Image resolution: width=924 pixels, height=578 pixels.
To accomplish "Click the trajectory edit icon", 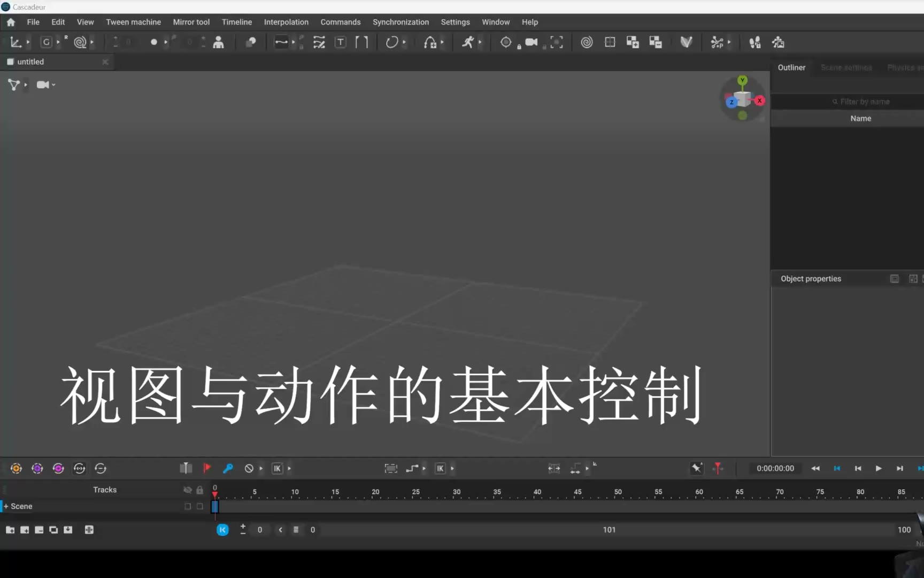I will tap(319, 42).
